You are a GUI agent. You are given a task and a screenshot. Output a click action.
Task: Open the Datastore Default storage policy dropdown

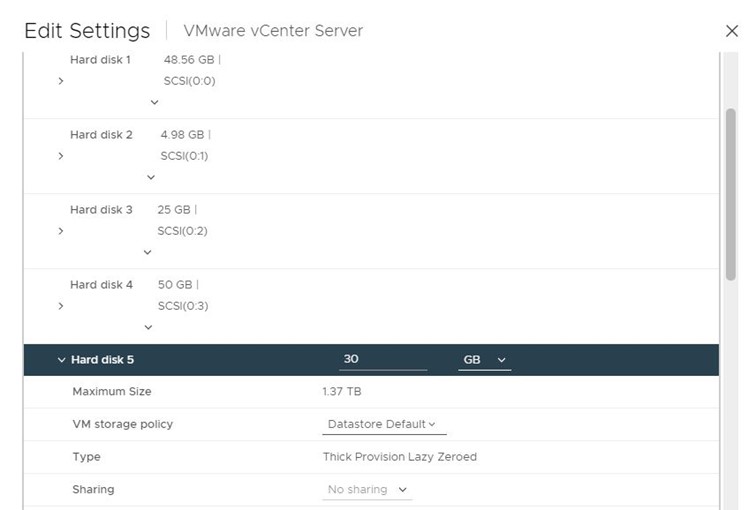(x=384, y=424)
